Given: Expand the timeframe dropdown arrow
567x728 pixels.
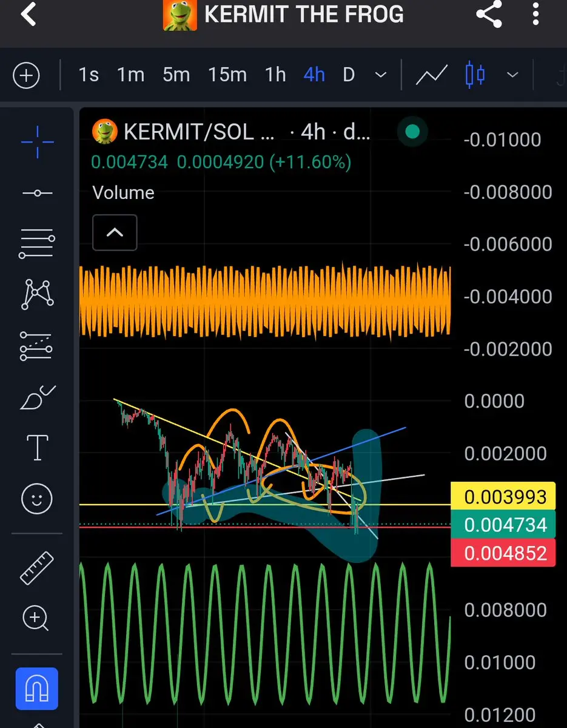Looking at the screenshot, I should click(x=381, y=75).
